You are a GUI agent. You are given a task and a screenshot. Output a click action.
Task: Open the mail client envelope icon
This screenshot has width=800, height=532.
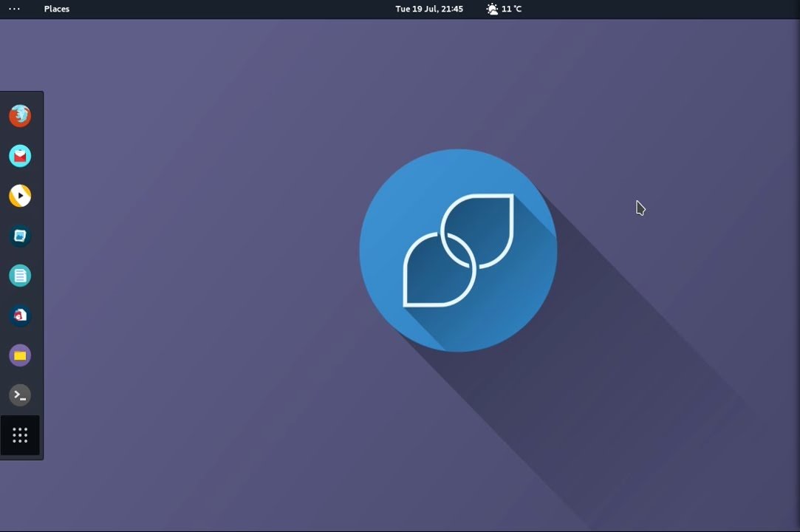pyautogui.click(x=20, y=156)
